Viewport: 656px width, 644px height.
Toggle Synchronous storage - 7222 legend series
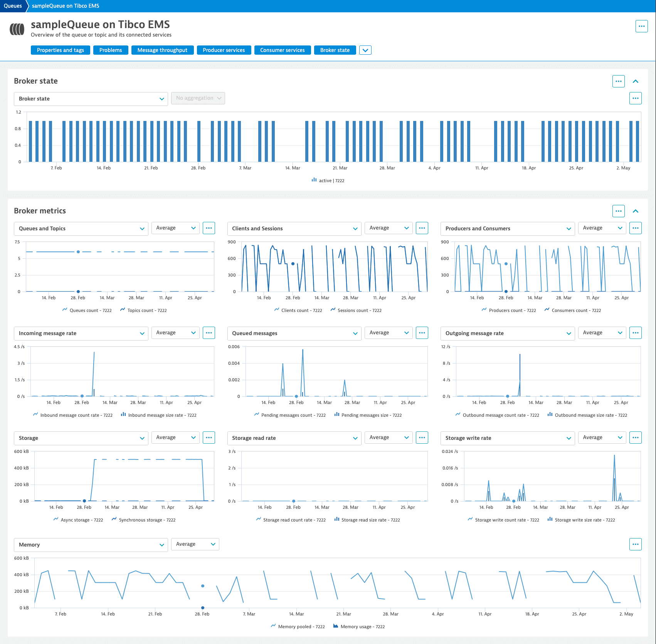point(144,520)
